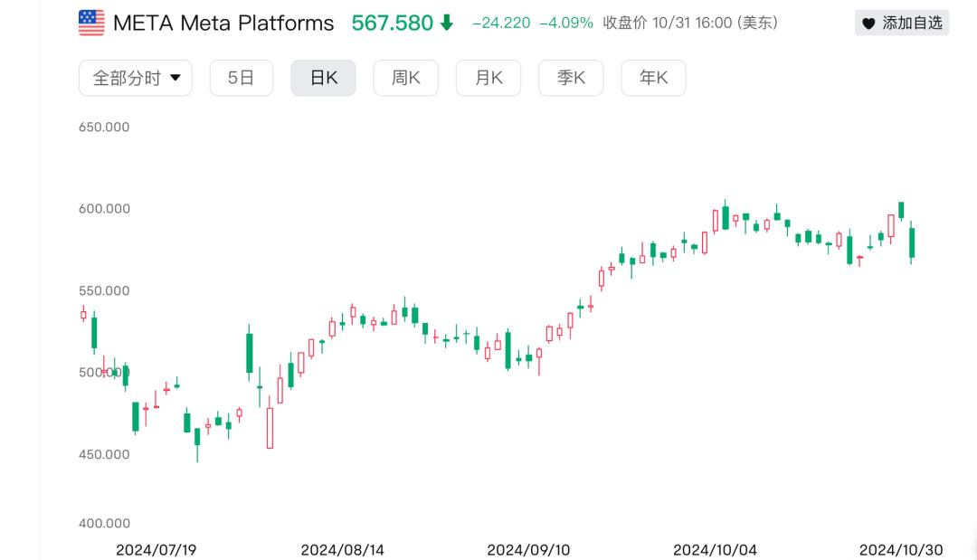
Task: Select the 年K yearly tab
Action: click(x=653, y=78)
